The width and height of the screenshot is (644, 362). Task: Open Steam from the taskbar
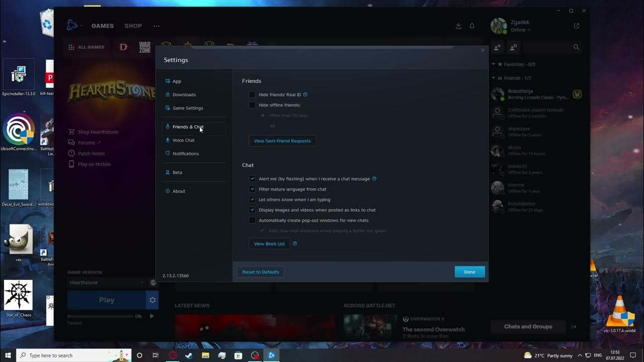coord(189,355)
